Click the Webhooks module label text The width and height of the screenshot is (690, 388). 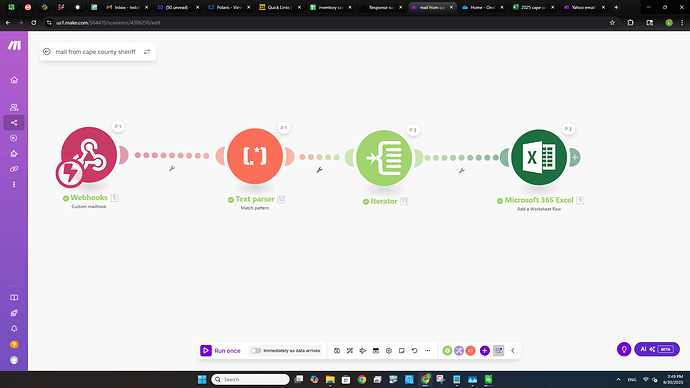click(x=89, y=198)
